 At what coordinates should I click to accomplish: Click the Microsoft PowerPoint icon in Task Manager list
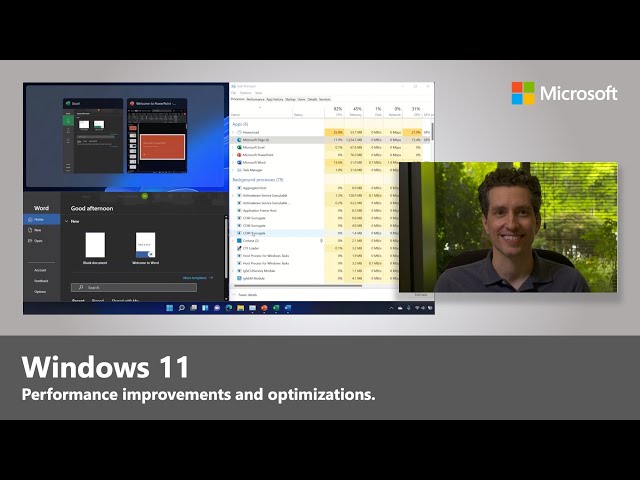(x=239, y=155)
